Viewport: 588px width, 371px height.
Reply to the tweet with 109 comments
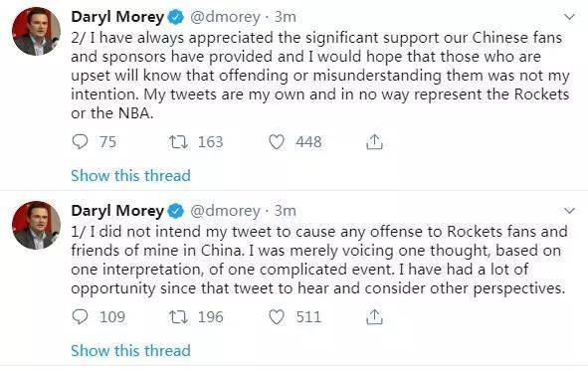pyautogui.click(x=80, y=317)
